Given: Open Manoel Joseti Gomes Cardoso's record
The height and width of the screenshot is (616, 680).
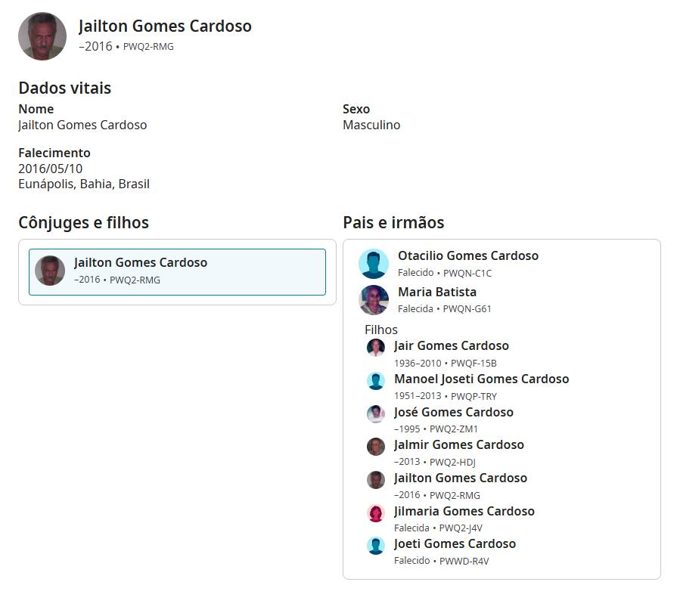Looking at the screenshot, I should coord(481,379).
